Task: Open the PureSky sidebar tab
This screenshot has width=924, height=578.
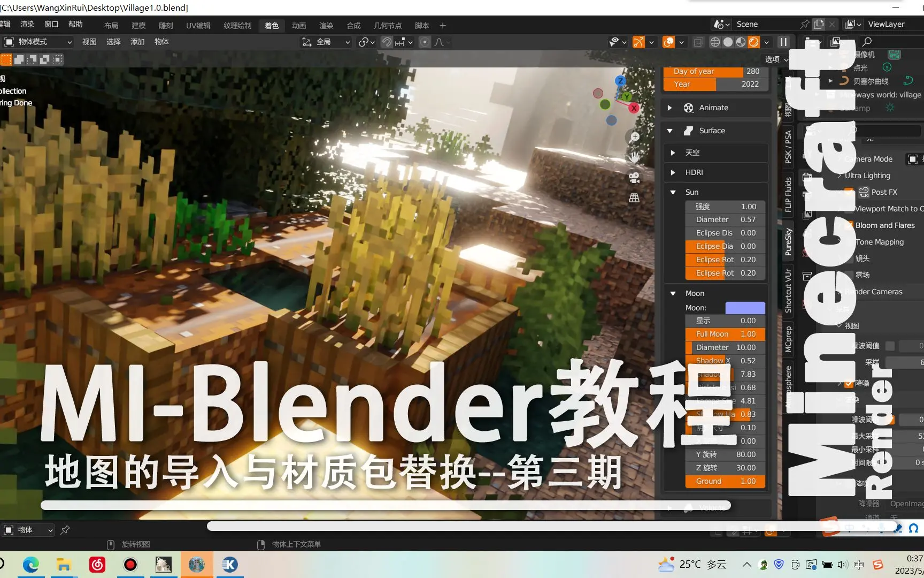Action: (x=788, y=242)
